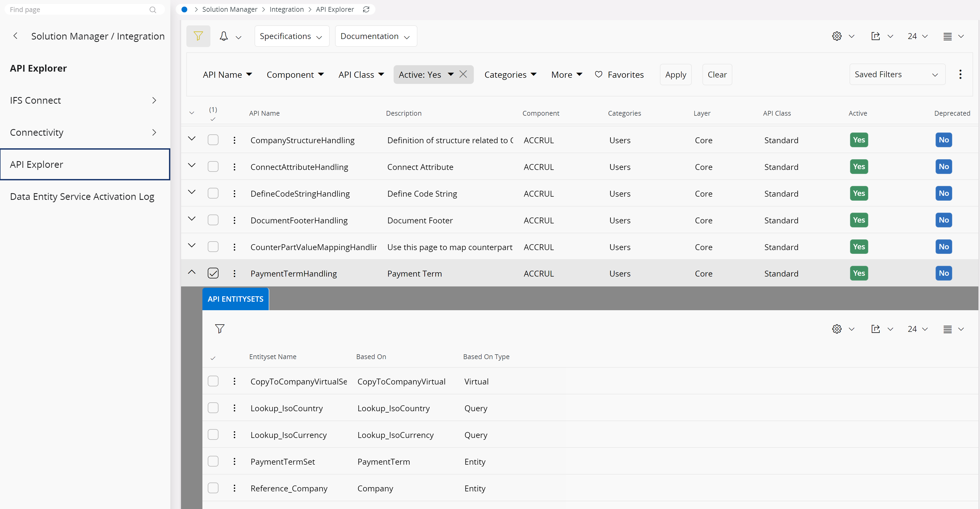Collapse the PaymentTermHandling row
This screenshot has height=509, width=980.
(192, 272)
